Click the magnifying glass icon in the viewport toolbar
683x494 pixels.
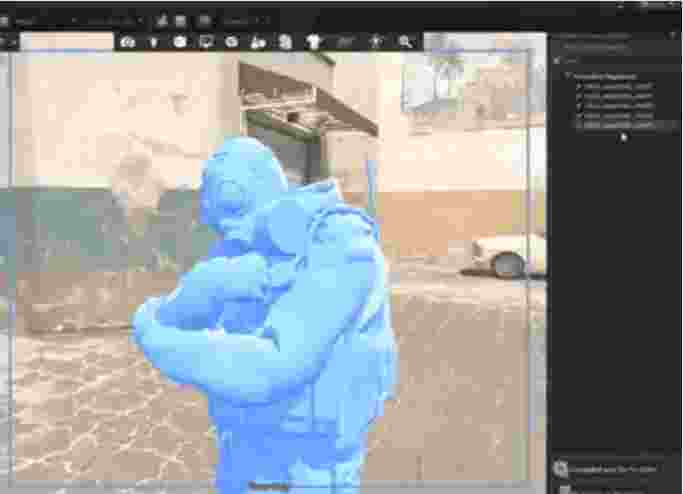pyautogui.click(x=405, y=42)
